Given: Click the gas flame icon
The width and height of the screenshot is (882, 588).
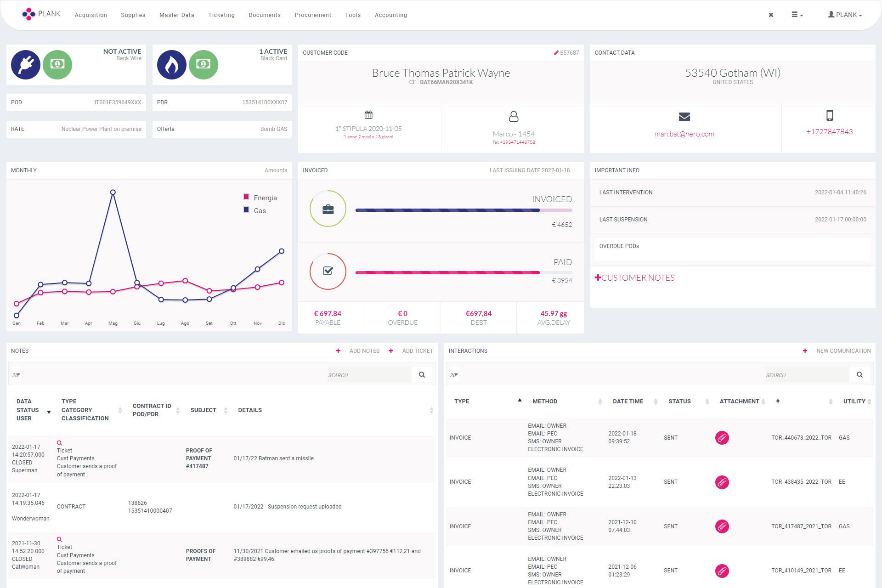Looking at the screenshot, I should 172,65.
